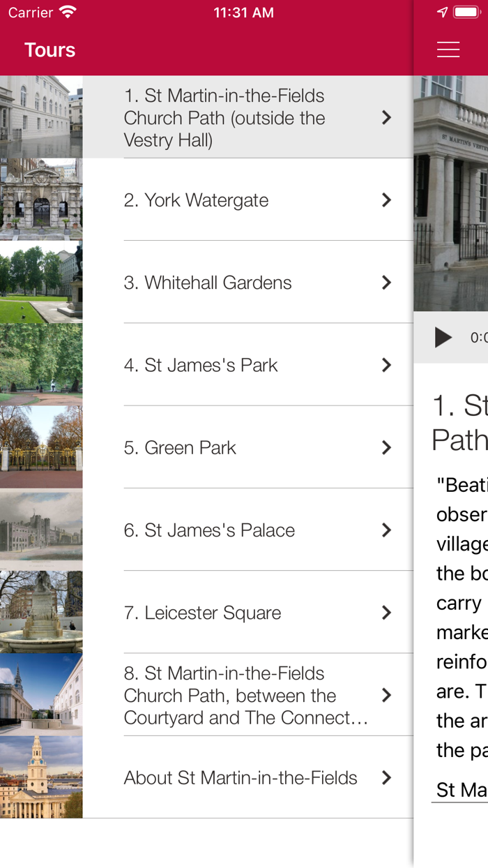This screenshot has height=868, width=488.
Task: Select 1. St Martin-in-the-Fields Church Path stop
Action: [224, 117]
